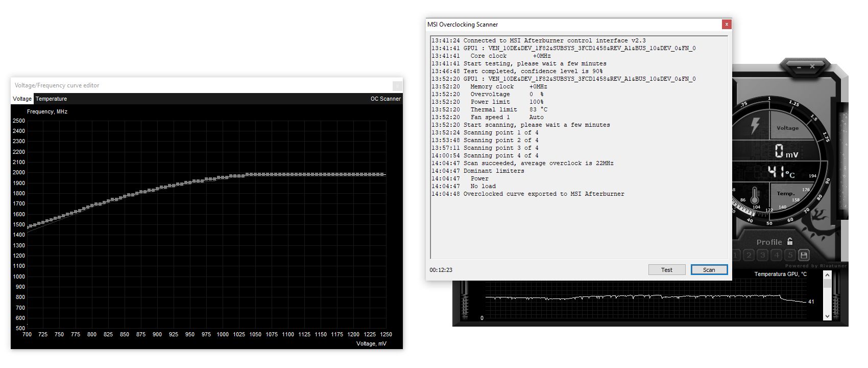
Task: Toggle the profile lock icon in Afterburner
Action: pyautogui.click(x=790, y=241)
